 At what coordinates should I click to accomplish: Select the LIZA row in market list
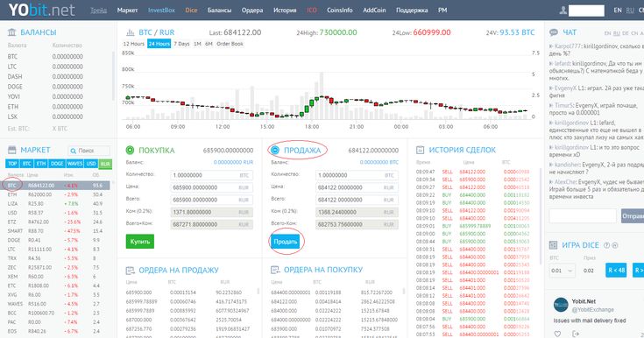pos(58,203)
